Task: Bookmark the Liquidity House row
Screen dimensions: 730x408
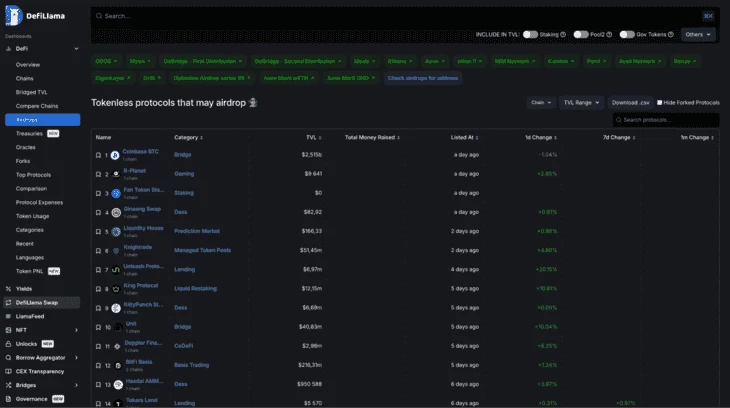Action: click(x=98, y=231)
